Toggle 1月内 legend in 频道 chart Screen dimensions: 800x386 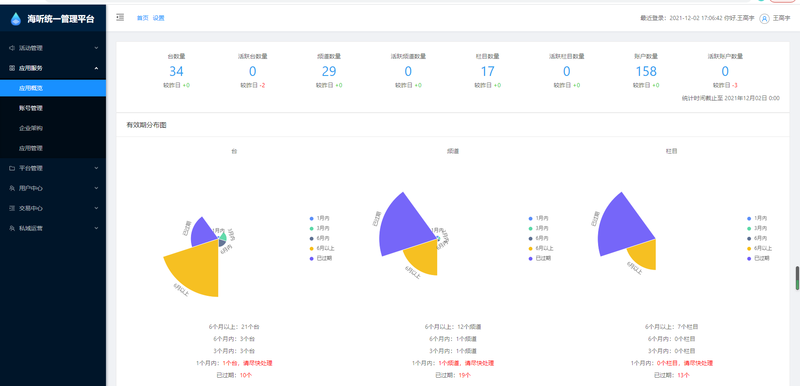tap(538, 218)
